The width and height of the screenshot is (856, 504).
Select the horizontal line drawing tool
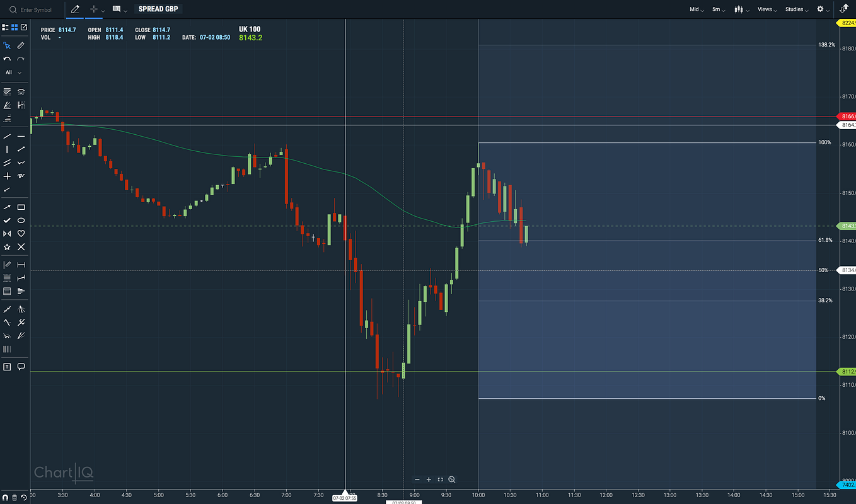(x=21, y=136)
